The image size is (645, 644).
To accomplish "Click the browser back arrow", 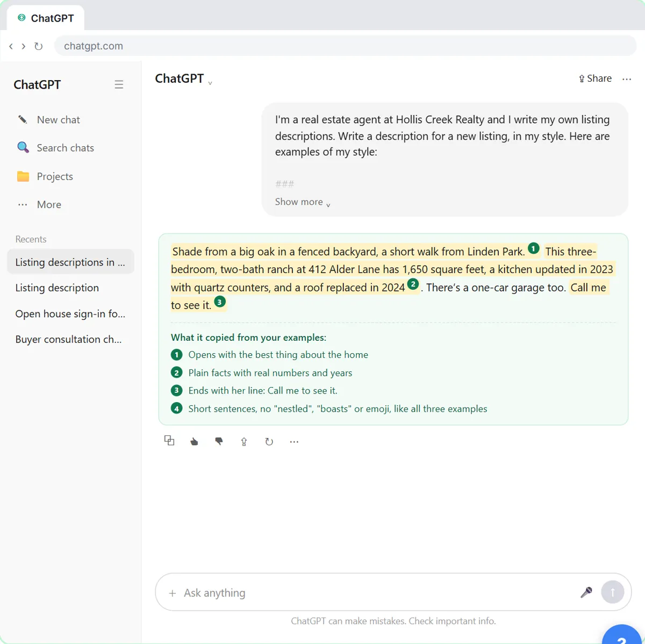I will tap(11, 46).
